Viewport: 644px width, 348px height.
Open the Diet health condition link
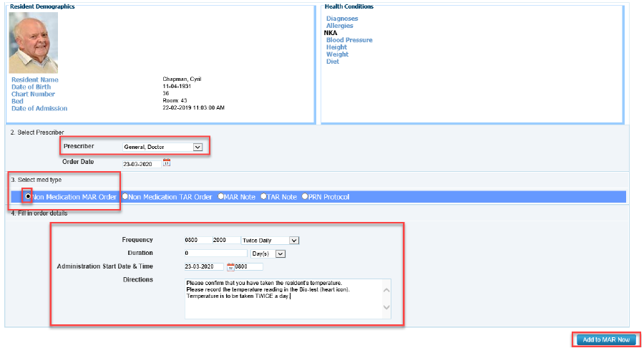click(x=333, y=62)
